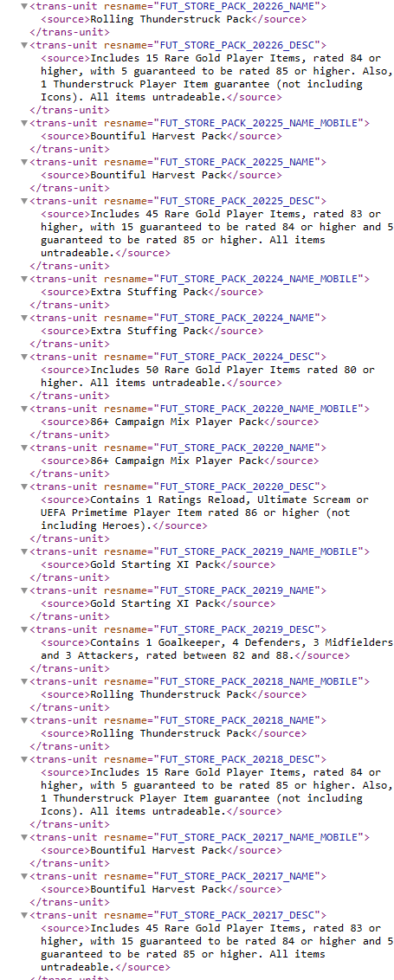This screenshot has height=980, width=394.
Task: Click the 20226_DESC description starting 'Includes 15 Rare Gold'
Action: [x=217, y=78]
